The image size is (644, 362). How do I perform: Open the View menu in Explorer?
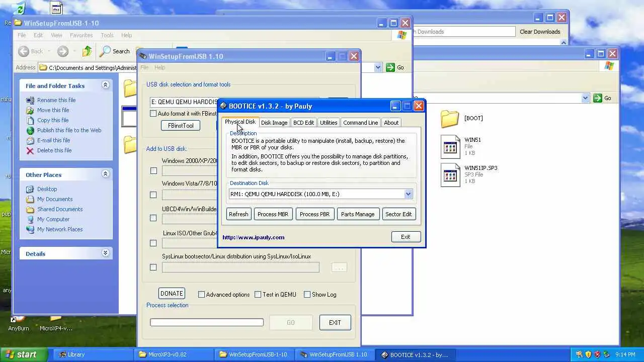click(56, 35)
